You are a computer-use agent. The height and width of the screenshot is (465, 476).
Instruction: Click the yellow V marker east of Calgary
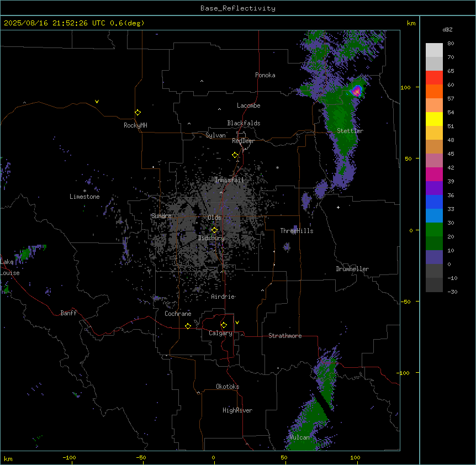point(237,323)
